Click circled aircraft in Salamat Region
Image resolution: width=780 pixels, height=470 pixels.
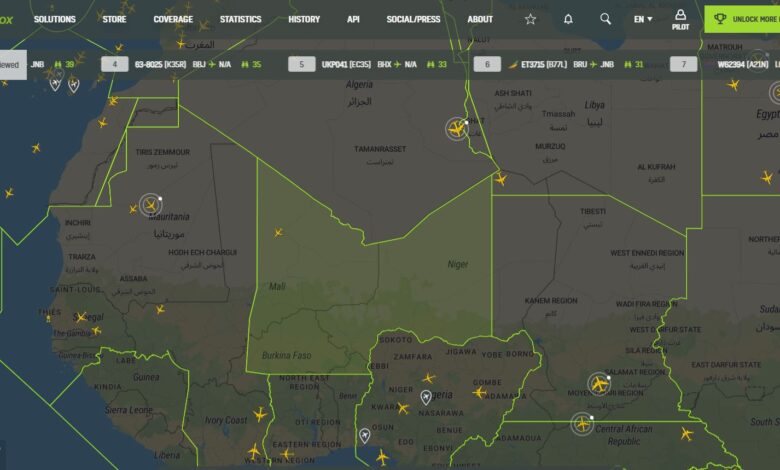[x=599, y=384]
